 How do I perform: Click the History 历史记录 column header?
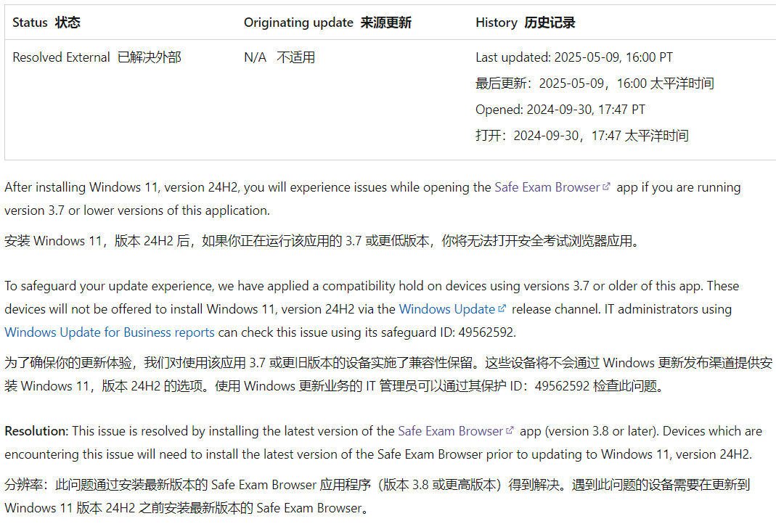point(525,22)
